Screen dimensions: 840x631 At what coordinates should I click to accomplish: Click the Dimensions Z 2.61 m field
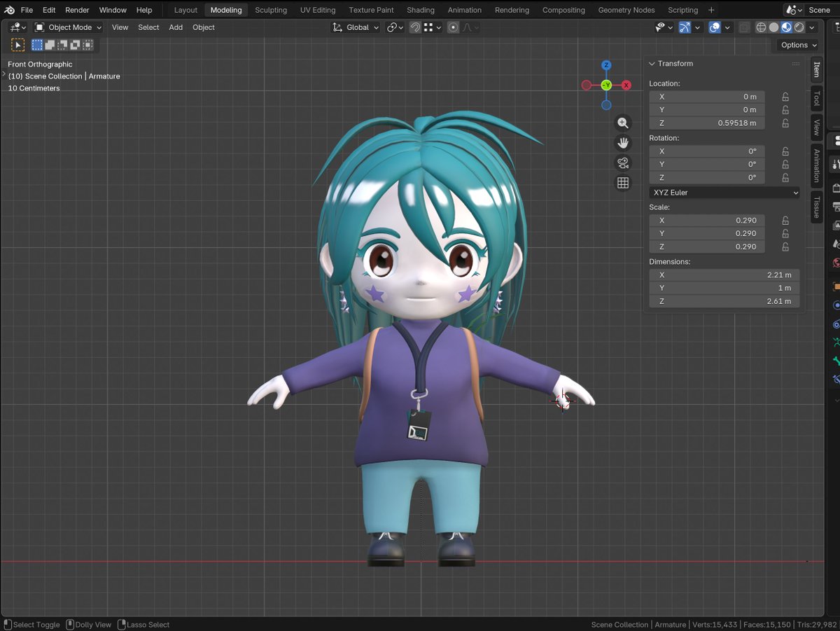[724, 301]
